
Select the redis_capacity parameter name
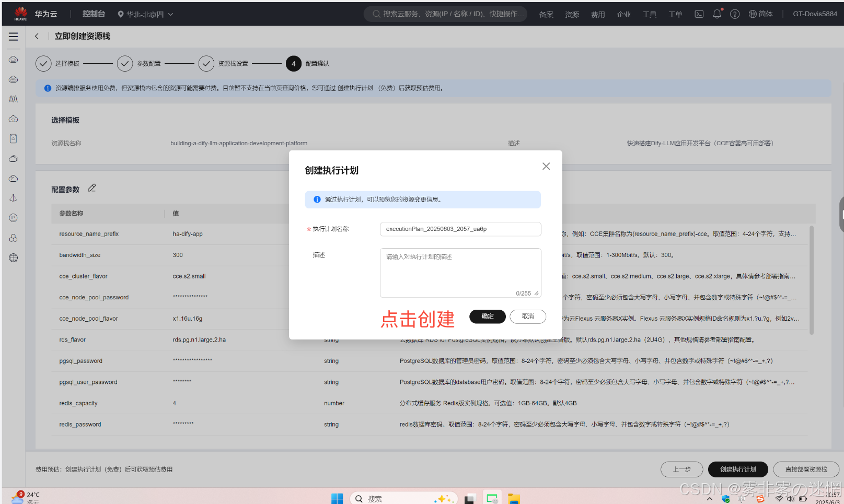[x=78, y=403]
